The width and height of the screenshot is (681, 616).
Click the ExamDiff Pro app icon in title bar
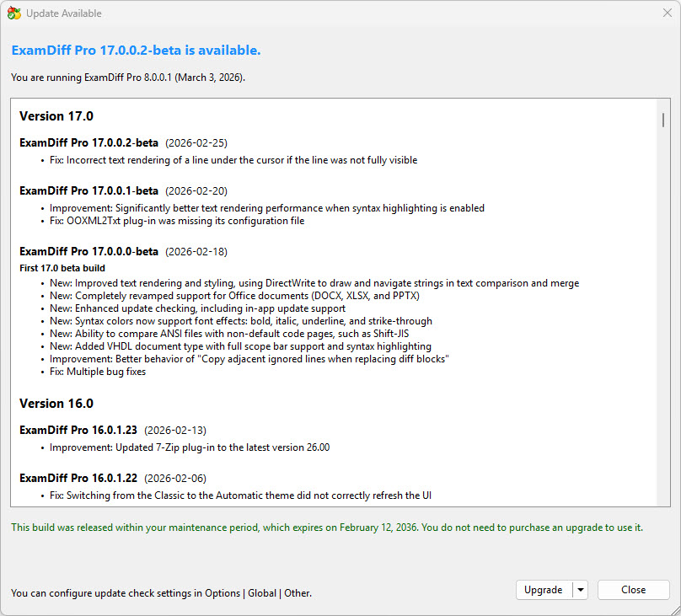pyautogui.click(x=13, y=13)
